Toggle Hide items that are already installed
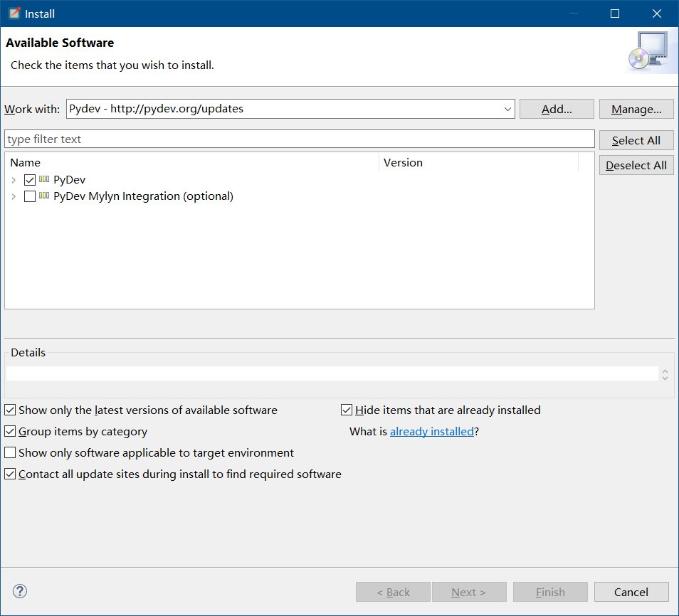 click(x=347, y=410)
